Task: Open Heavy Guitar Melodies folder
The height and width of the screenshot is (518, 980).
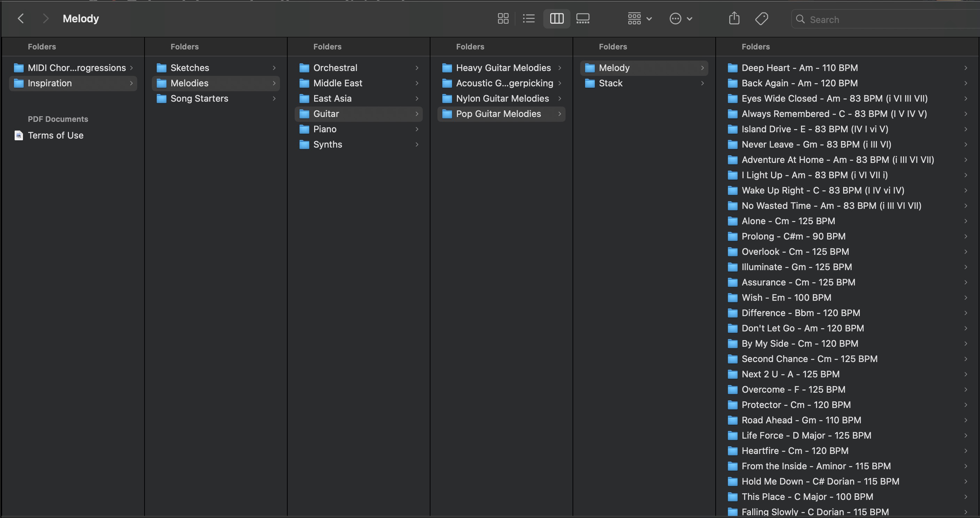Action: [x=503, y=68]
